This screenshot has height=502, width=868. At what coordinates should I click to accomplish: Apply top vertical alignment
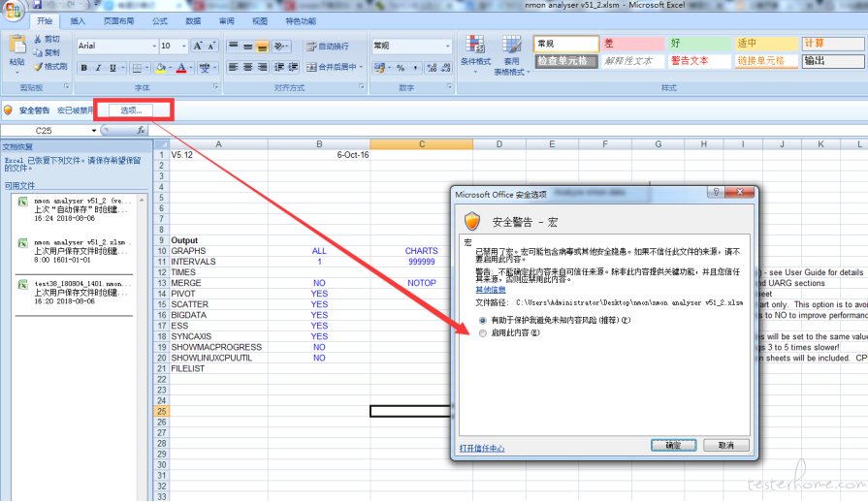234,46
